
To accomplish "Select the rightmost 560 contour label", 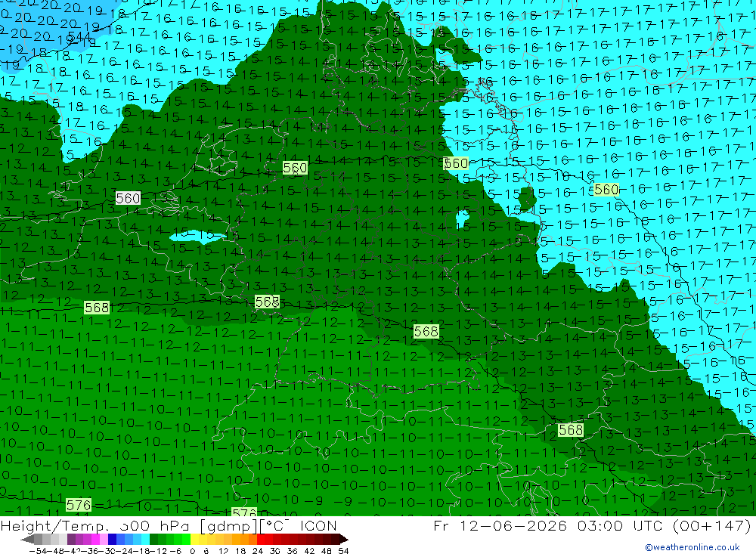I will click(606, 190).
